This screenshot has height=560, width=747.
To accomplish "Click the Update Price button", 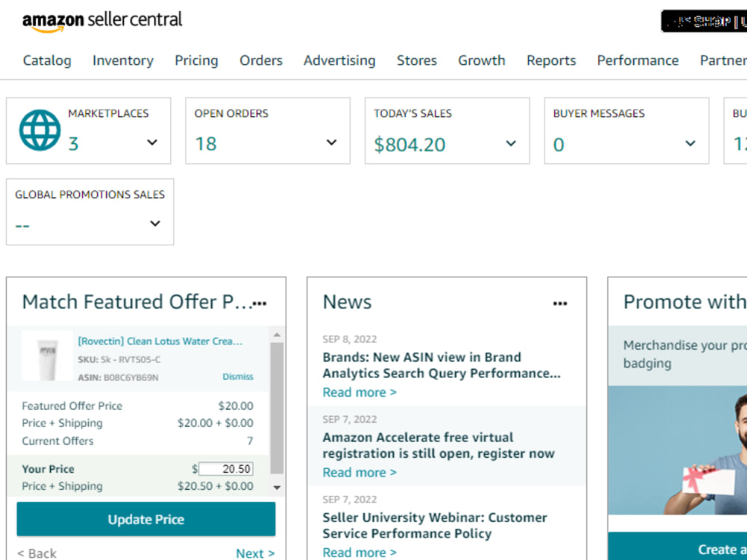I will click(146, 519).
